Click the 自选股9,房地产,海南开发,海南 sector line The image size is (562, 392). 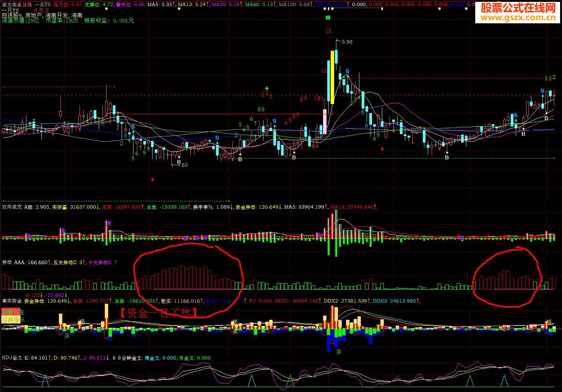click(42, 16)
